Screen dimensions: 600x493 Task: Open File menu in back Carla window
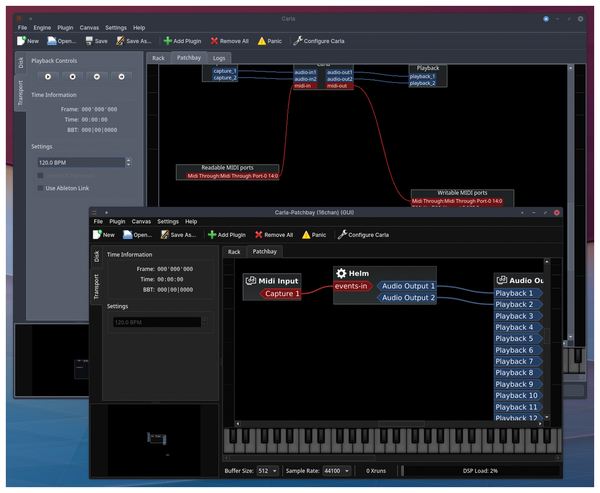(23, 28)
